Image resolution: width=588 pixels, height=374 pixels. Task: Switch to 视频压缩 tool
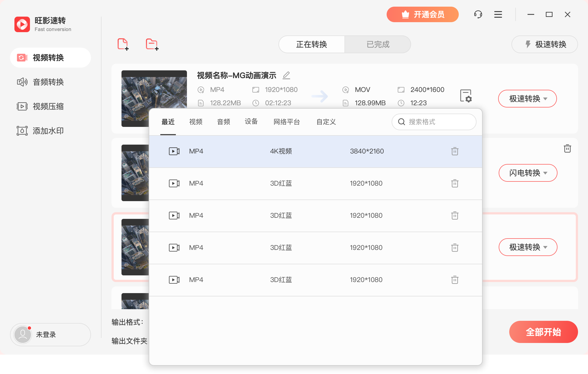pos(48,106)
